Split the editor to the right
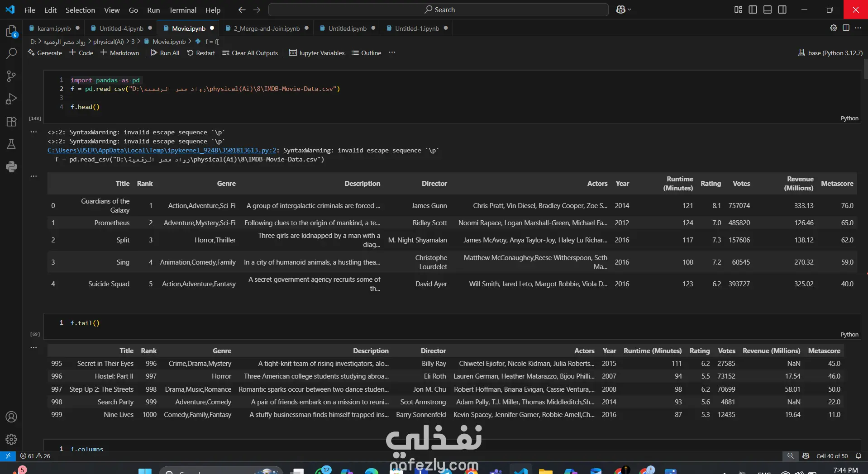The image size is (868, 474). pos(846,28)
